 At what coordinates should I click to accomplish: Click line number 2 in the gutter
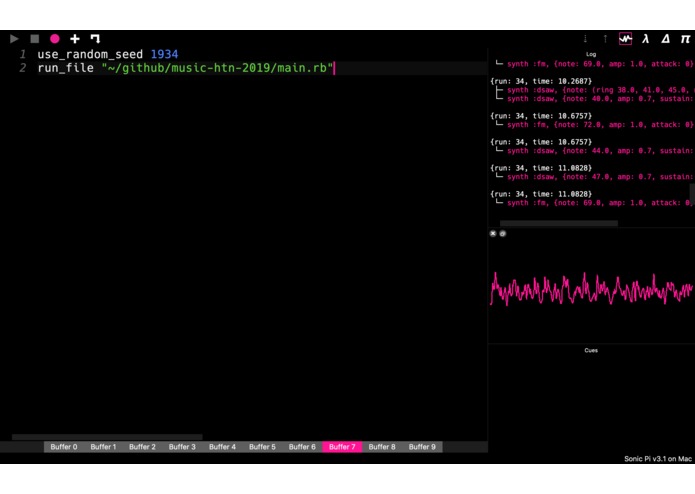click(23, 68)
